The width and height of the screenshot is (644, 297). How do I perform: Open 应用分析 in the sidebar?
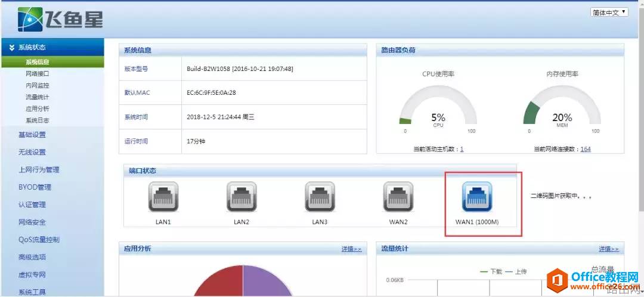(x=38, y=109)
